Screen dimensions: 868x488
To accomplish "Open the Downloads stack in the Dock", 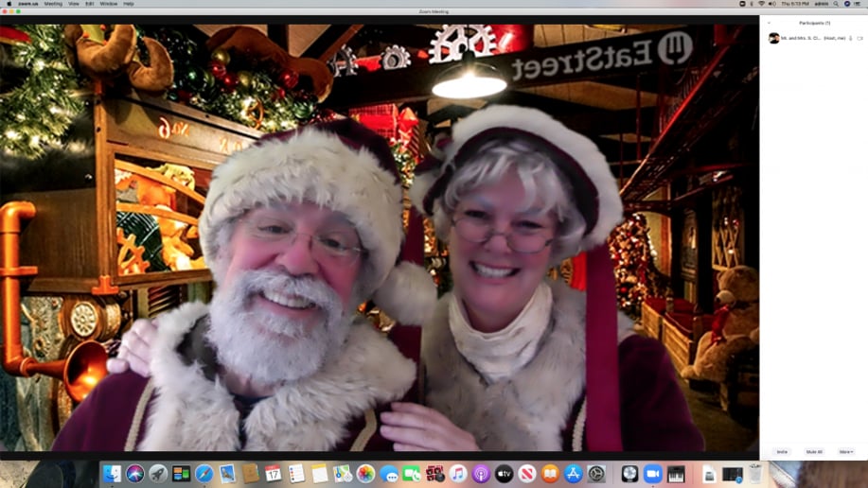I will (733, 474).
